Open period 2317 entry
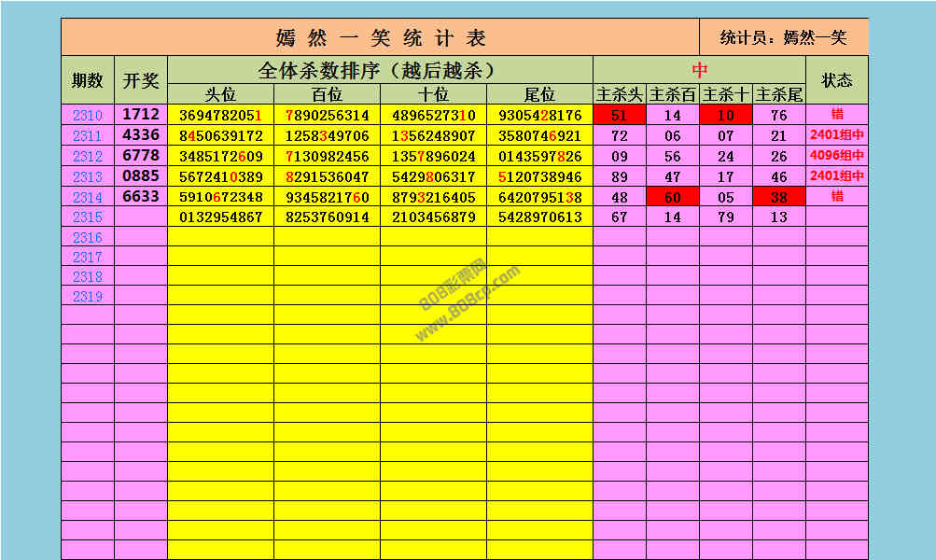Viewport: 936px width, 560px height. coord(87,257)
